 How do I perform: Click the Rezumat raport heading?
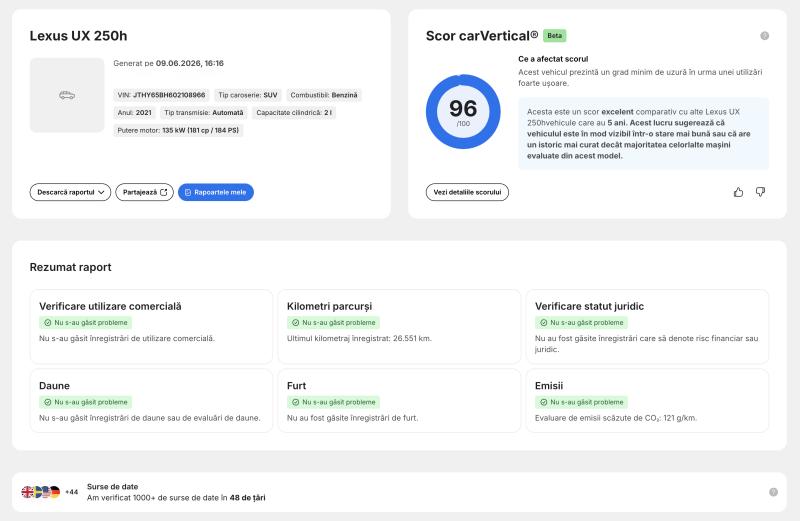[x=70, y=267]
